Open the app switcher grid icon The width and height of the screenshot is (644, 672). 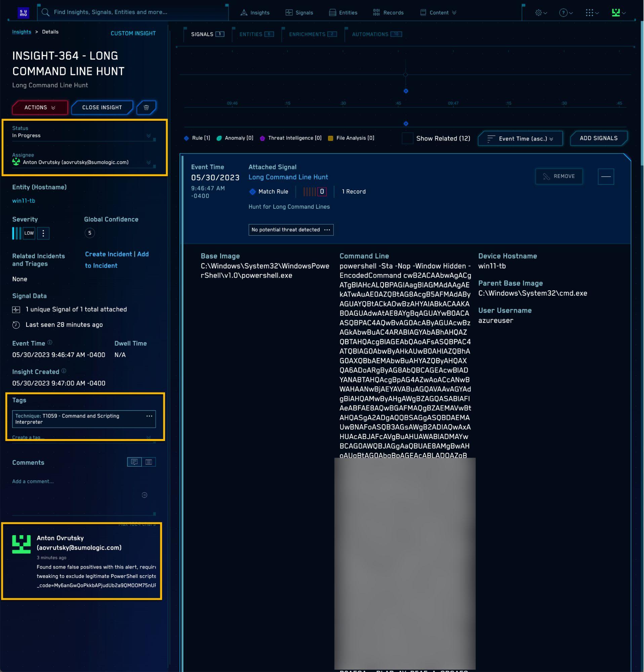tap(590, 12)
